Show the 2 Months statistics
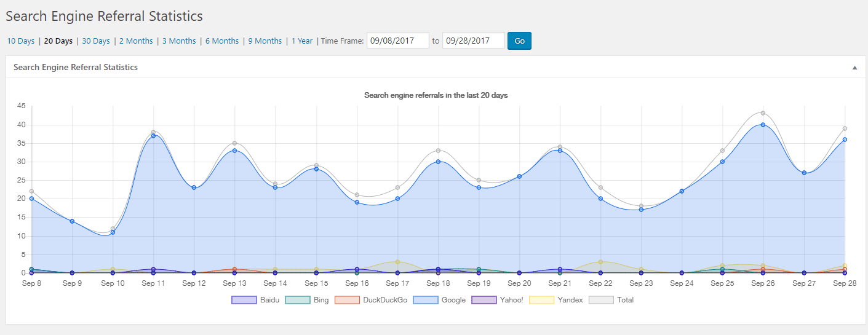 pyautogui.click(x=136, y=41)
